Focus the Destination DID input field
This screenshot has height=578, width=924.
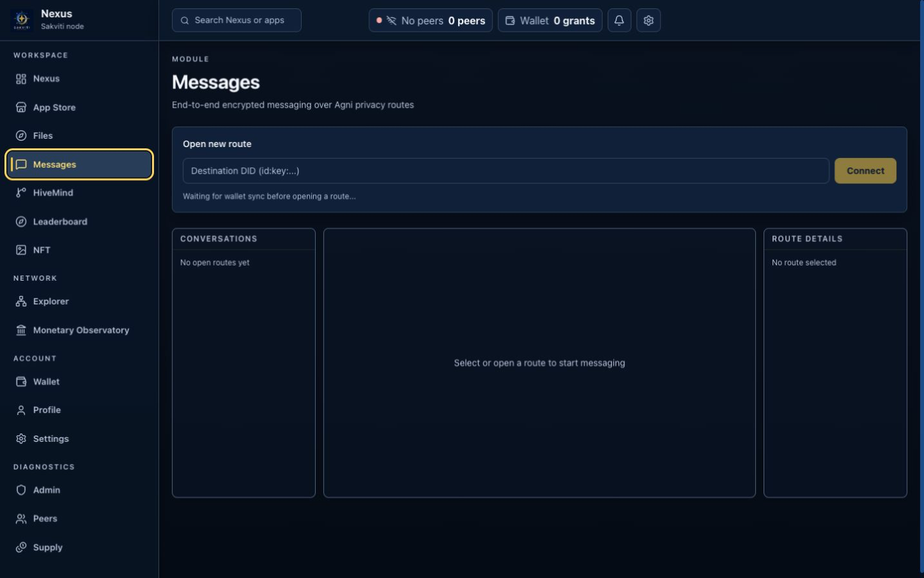pos(506,171)
